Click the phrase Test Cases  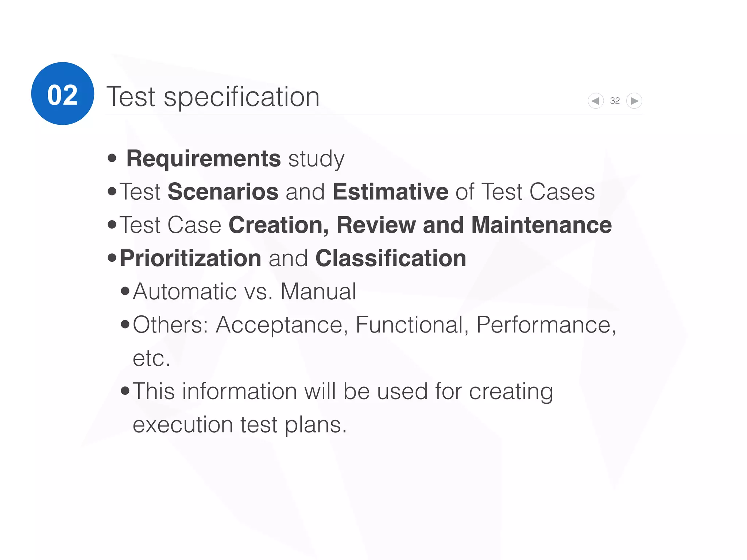point(538,192)
